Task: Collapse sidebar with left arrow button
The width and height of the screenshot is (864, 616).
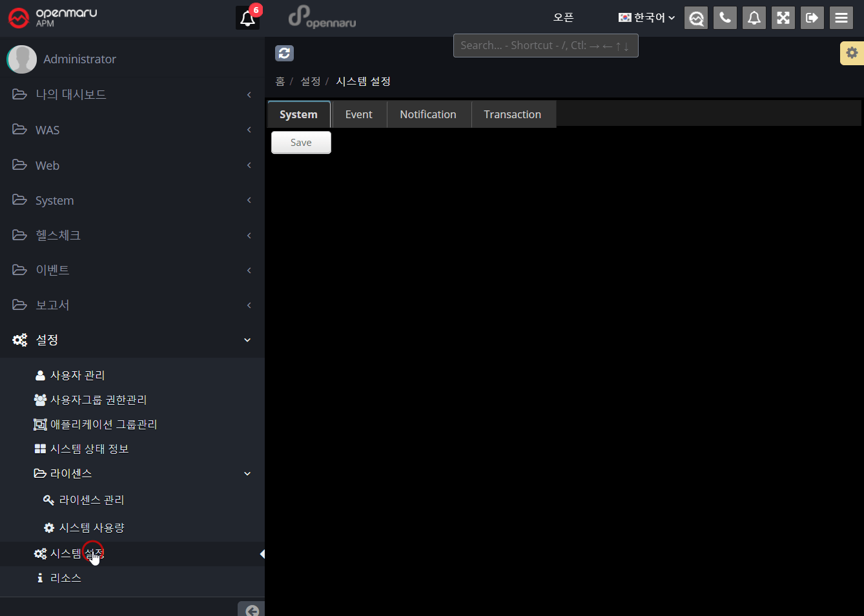Action: click(252, 610)
